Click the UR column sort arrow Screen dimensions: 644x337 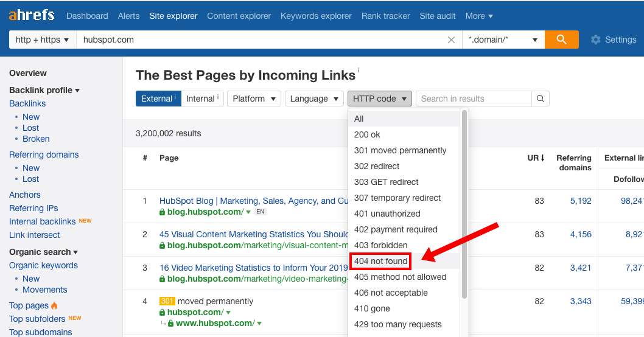542,158
